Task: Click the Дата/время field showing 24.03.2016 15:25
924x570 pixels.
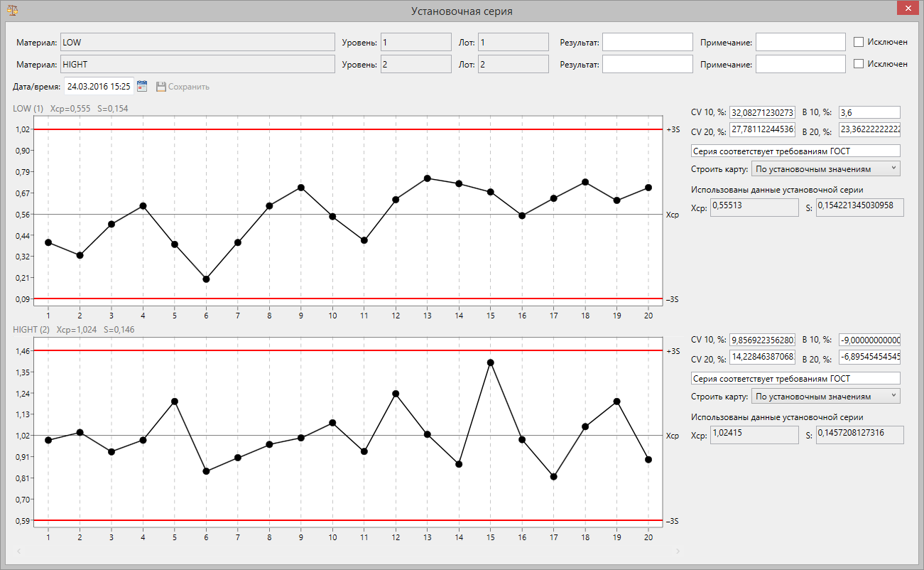Action: (99, 86)
